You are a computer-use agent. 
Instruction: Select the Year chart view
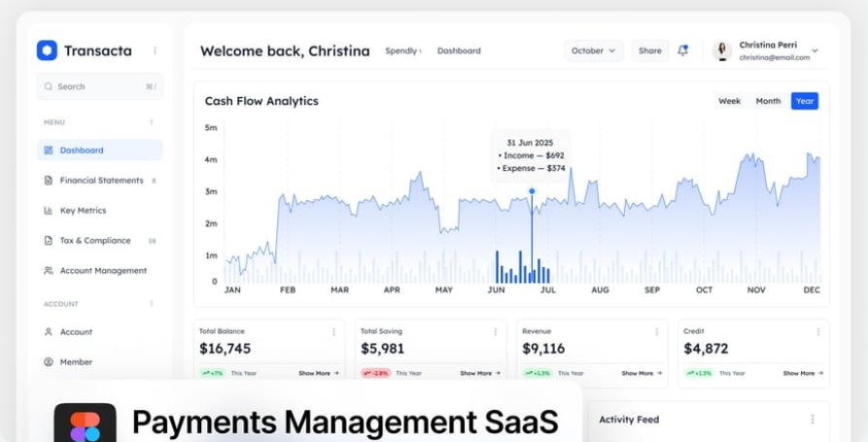[805, 101]
